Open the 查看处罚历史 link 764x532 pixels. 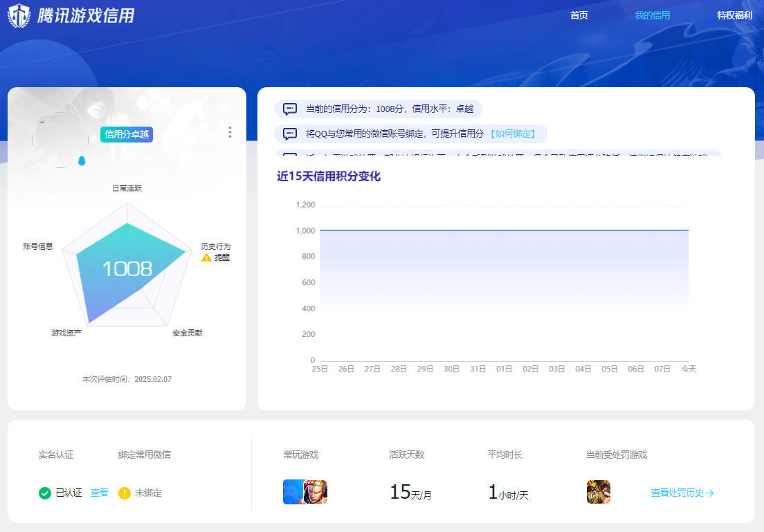click(x=682, y=493)
